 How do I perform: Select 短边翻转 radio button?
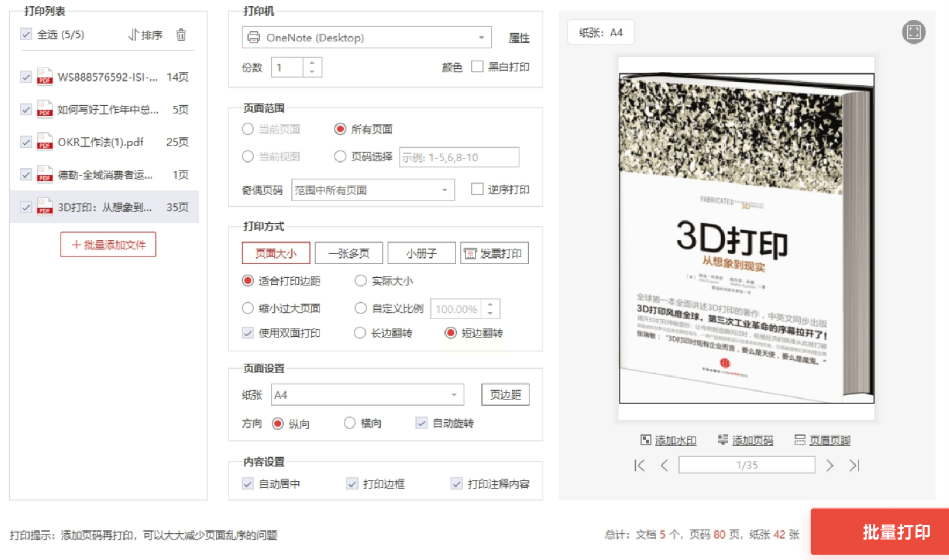point(451,333)
